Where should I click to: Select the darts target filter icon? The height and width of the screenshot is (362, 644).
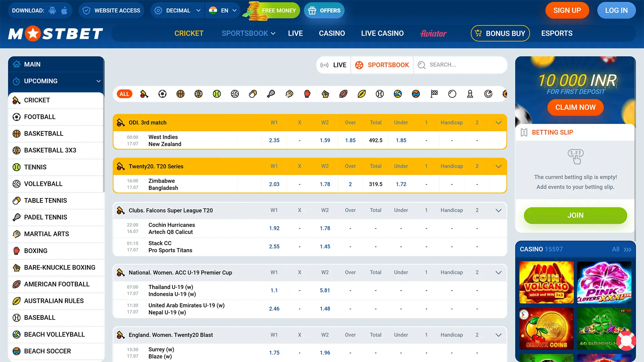[x=488, y=94]
